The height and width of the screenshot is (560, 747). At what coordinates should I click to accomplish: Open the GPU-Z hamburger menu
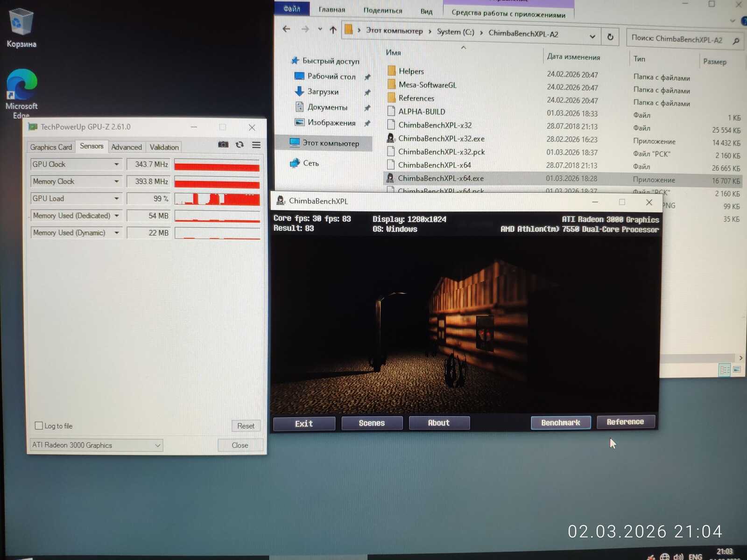(x=256, y=145)
